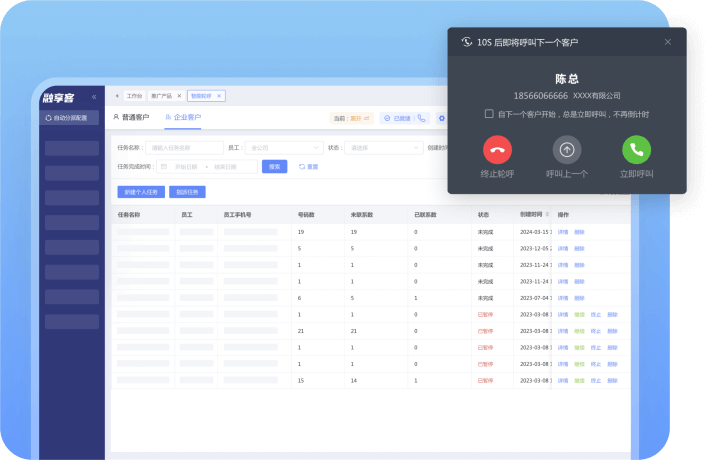Click the 搜索 button
Viewport: 712px width, 460px height.
click(274, 166)
